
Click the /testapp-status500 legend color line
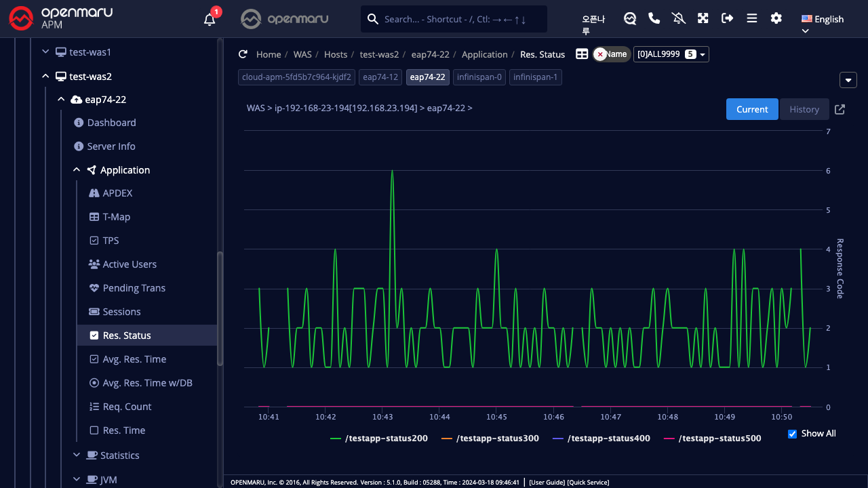[669, 439]
